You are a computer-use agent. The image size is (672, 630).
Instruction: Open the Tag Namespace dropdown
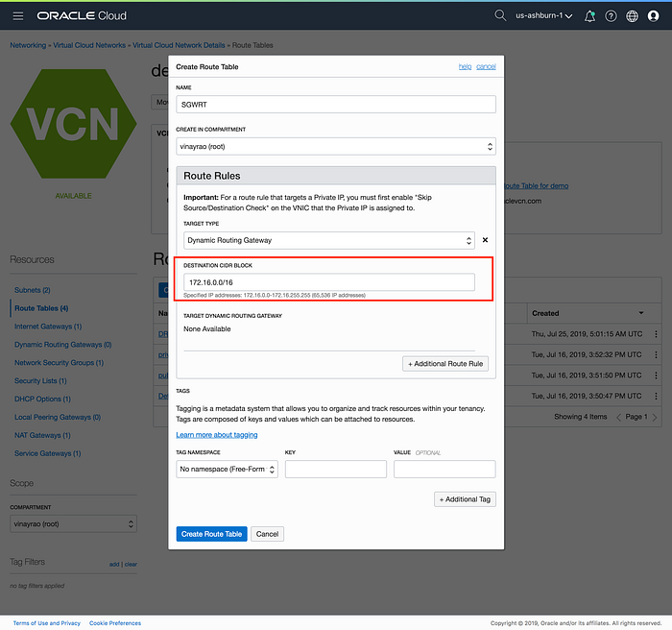(x=227, y=469)
